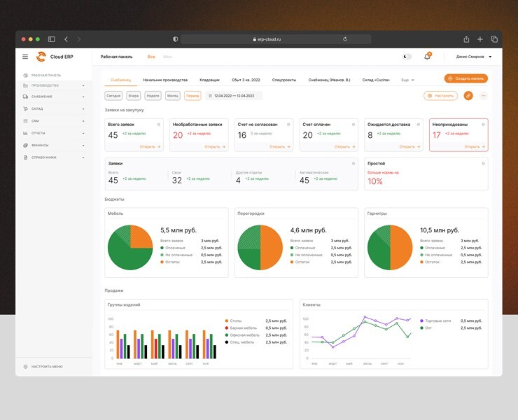Image resolution: width=518 pixels, height=420 pixels.
Task: Open the hamburger menu next to Cloud ERP logo
Action: tap(25, 57)
